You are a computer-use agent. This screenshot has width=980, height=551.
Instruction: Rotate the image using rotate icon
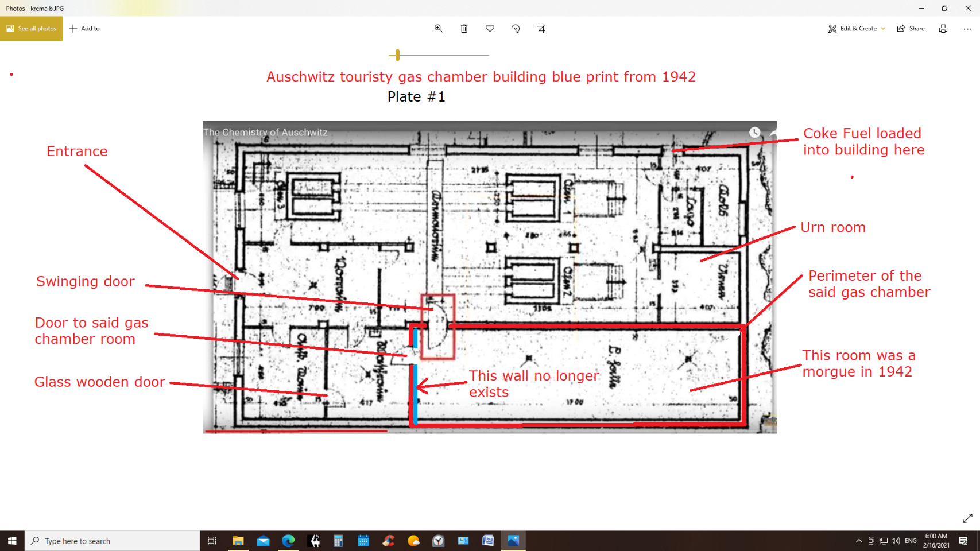(x=516, y=29)
